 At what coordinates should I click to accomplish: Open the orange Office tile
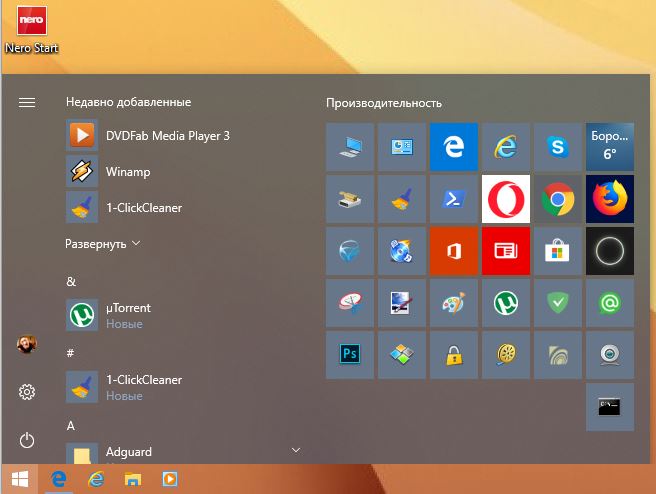click(454, 251)
